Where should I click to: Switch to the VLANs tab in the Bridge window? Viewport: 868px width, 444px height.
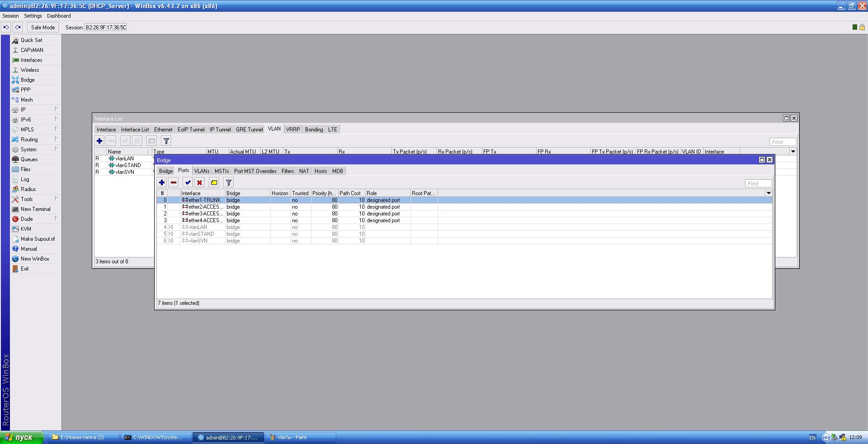pos(202,171)
